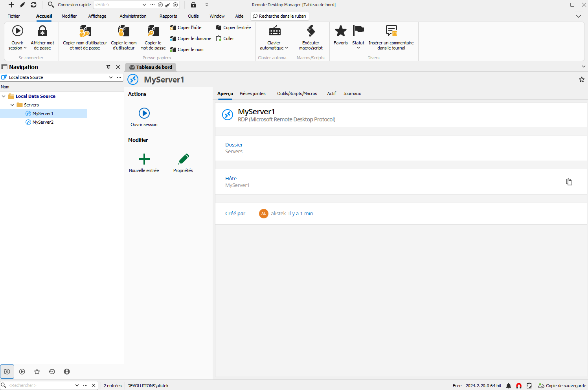The image size is (588, 390).
Task: Click Insérer un commentaire dans le journal
Action: [391, 37]
